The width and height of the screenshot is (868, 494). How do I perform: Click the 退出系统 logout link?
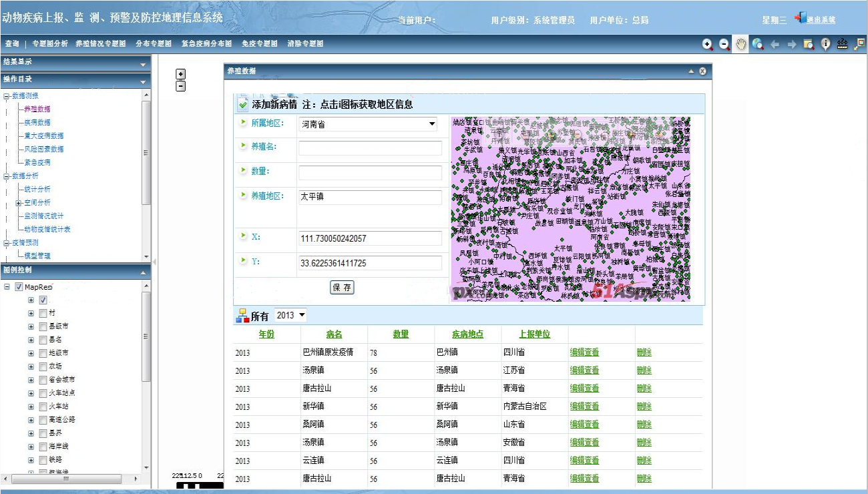(x=821, y=20)
